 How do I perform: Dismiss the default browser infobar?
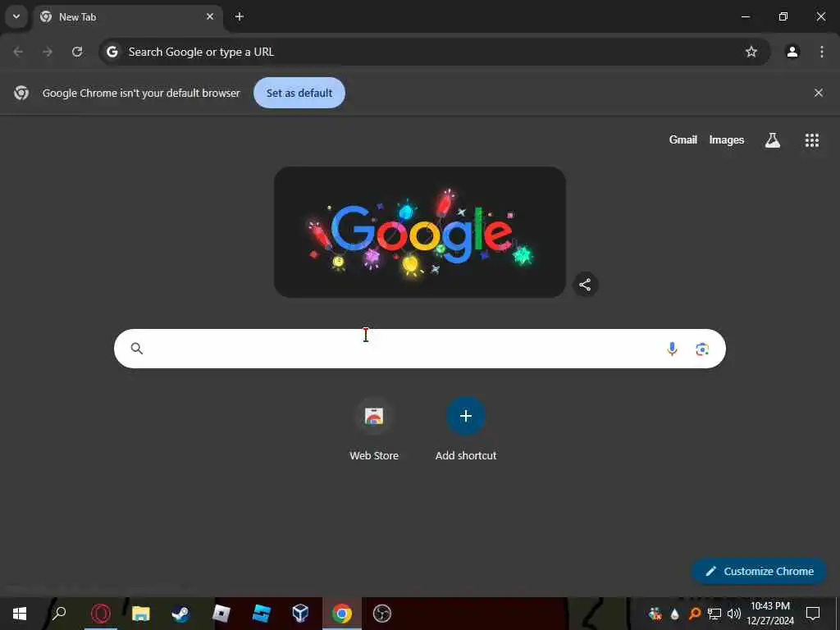819,93
